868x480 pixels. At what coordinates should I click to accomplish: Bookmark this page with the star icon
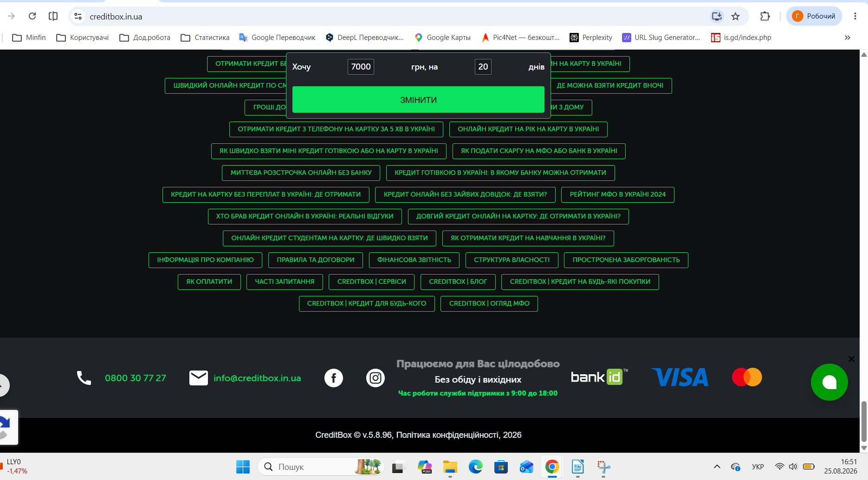tap(736, 16)
